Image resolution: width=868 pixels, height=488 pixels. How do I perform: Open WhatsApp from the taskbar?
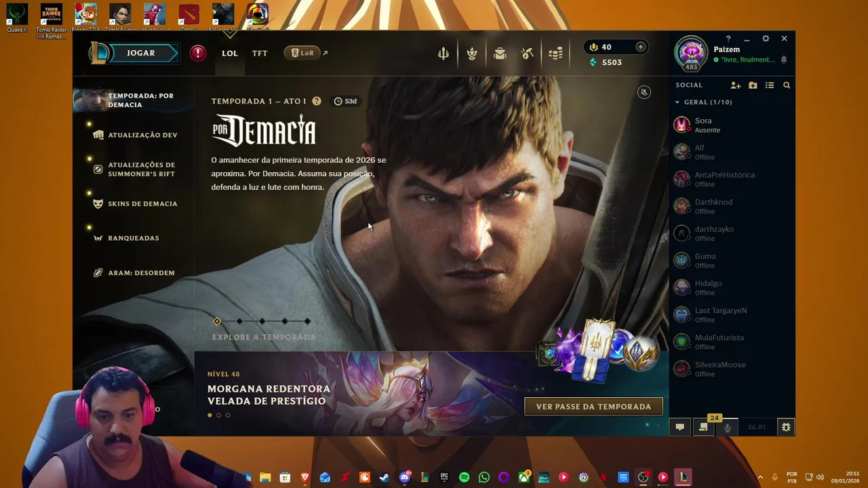click(x=484, y=477)
